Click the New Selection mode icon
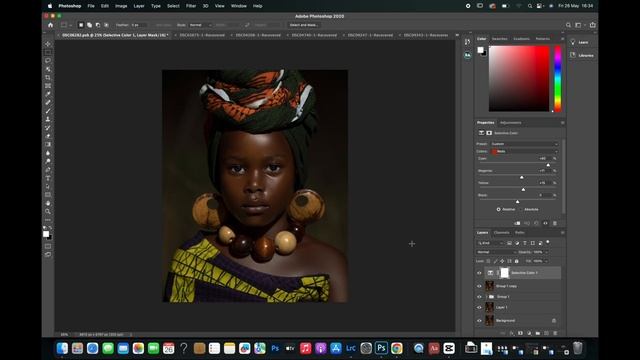This screenshot has width=640, height=360. pyautogui.click(x=81, y=25)
